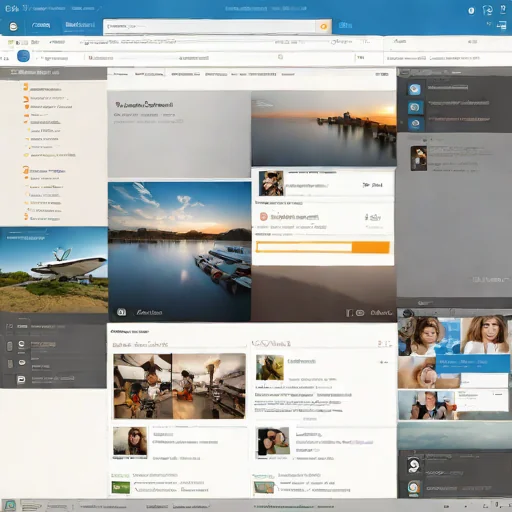Open the large woman's face photo in right panel
This screenshot has width=512, height=512.
click(486, 335)
